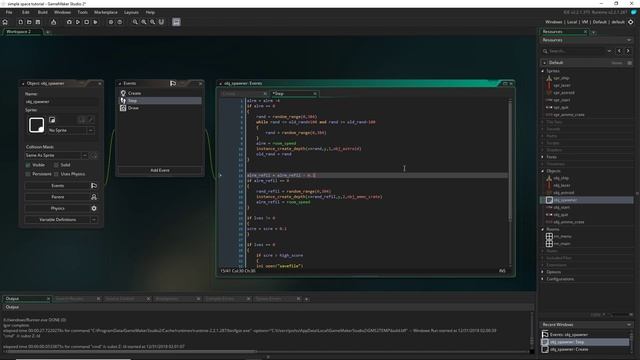Click the zoom reset magnifier icon
This screenshot has width=640, height=360.
(x=144, y=22)
